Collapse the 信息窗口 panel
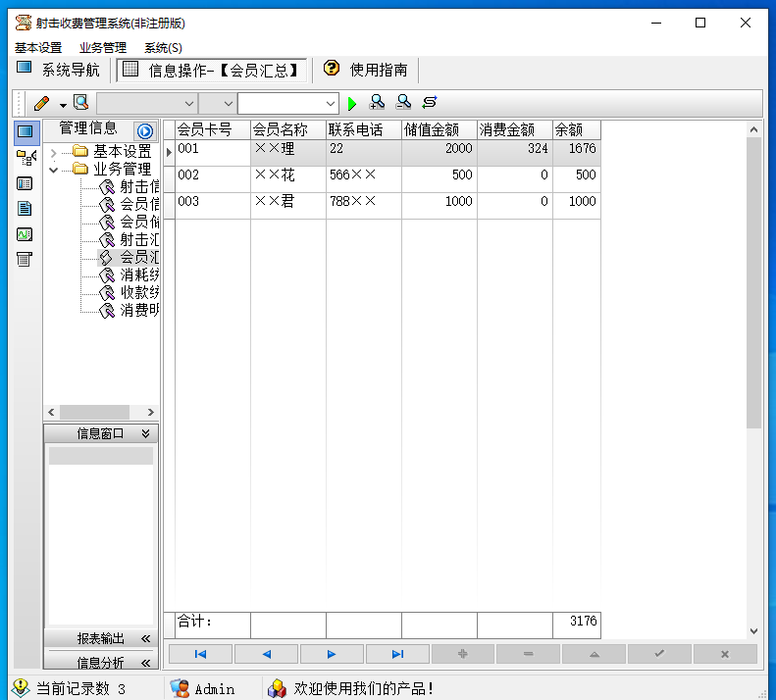The height and width of the screenshot is (700, 776). [x=145, y=433]
